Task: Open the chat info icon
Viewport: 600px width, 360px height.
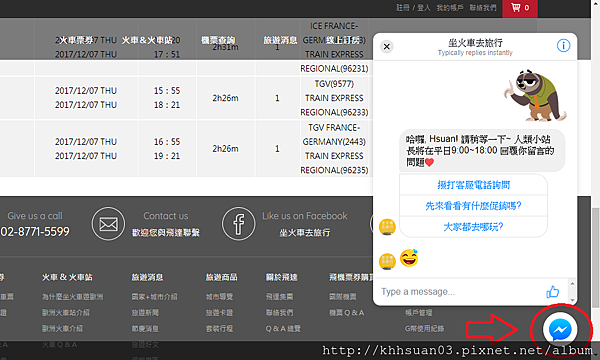Action: pyautogui.click(x=563, y=46)
